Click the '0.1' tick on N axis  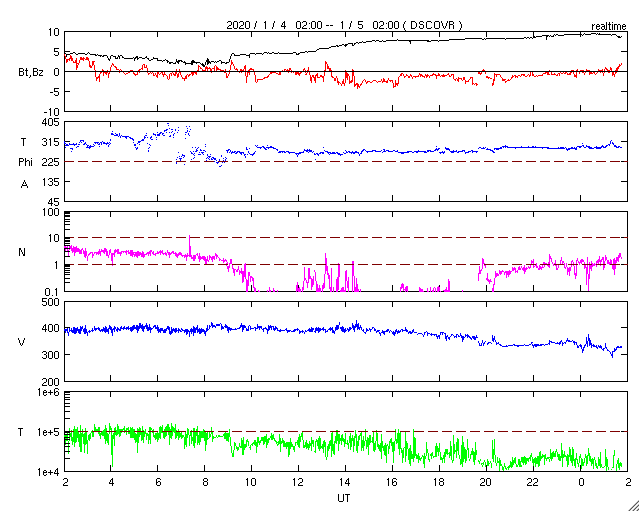coord(52,290)
